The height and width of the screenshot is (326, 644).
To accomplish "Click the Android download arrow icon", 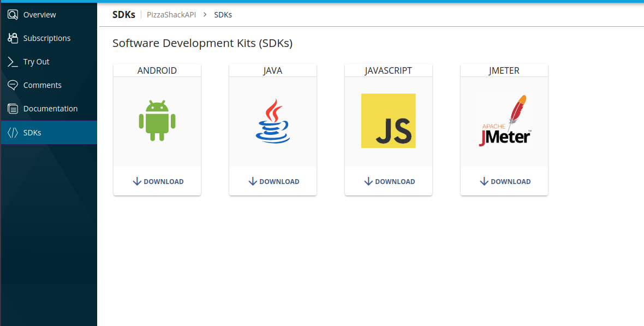I will coord(137,181).
